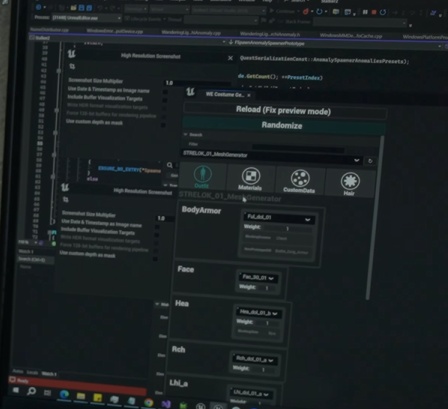Close the WE Costume Generator tab
Screen dimensions: 448x409
tap(249, 95)
